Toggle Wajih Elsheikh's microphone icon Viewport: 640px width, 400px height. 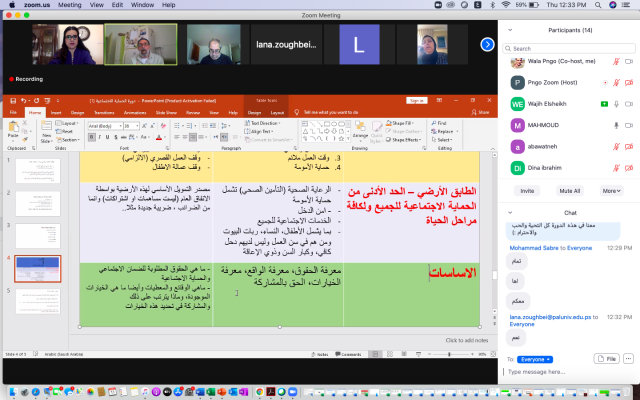[618, 103]
